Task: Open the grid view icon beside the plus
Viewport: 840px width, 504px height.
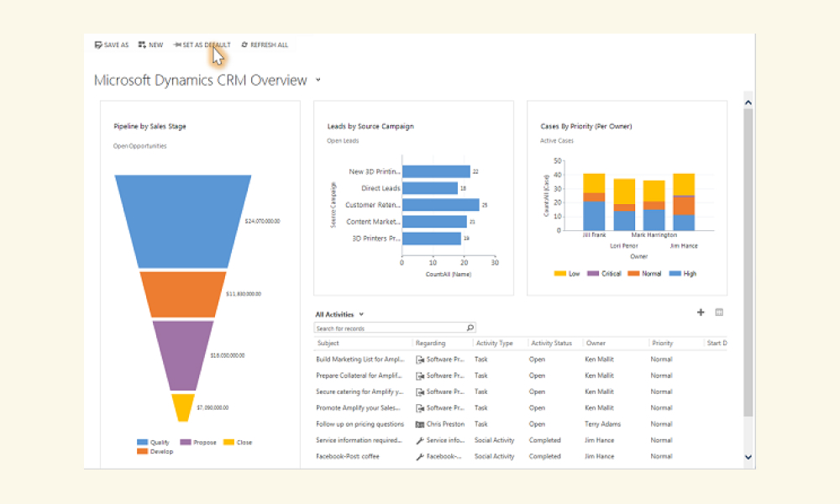Action: click(x=719, y=312)
